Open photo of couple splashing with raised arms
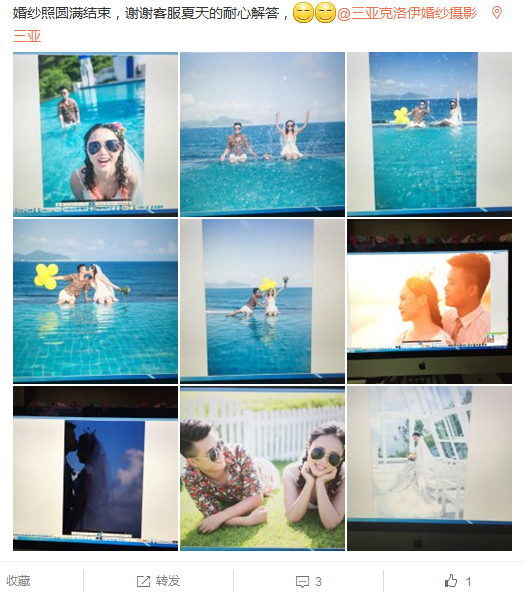 262,134
